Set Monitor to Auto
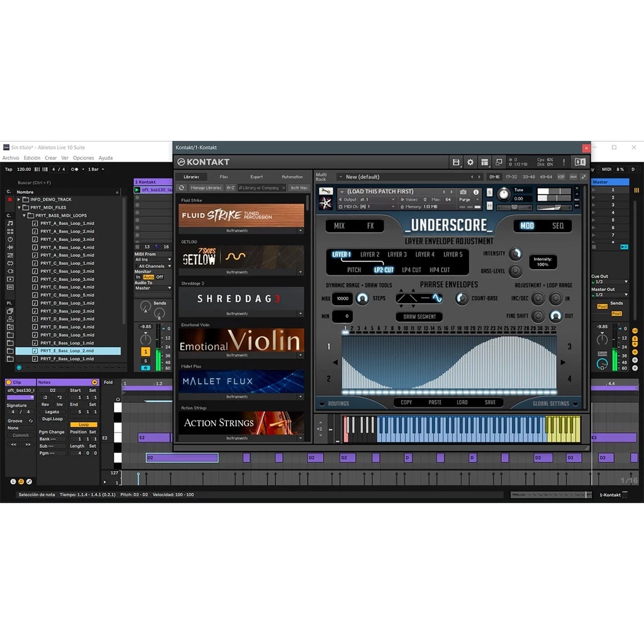Screen dimensions: 644x644 (x=148, y=277)
